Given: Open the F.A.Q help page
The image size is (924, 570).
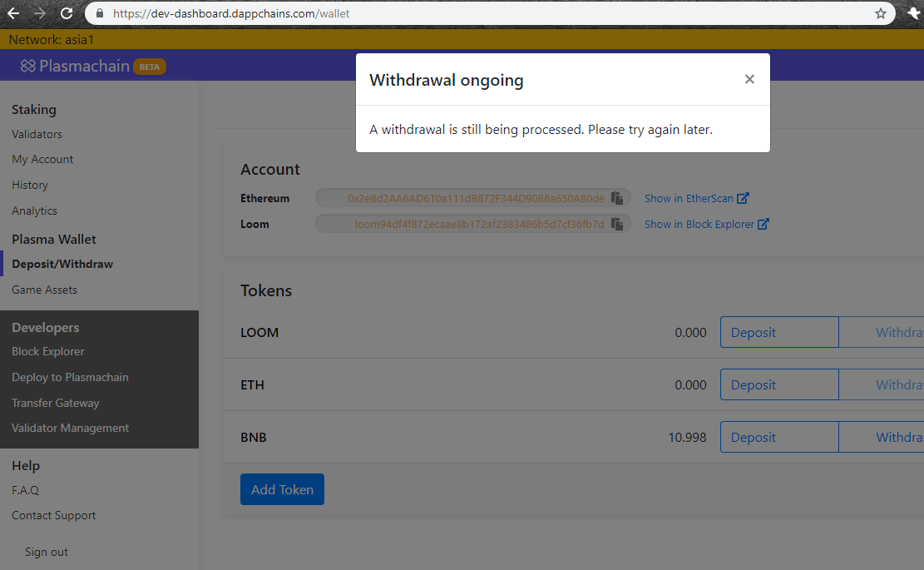Looking at the screenshot, I should point(25,490).
